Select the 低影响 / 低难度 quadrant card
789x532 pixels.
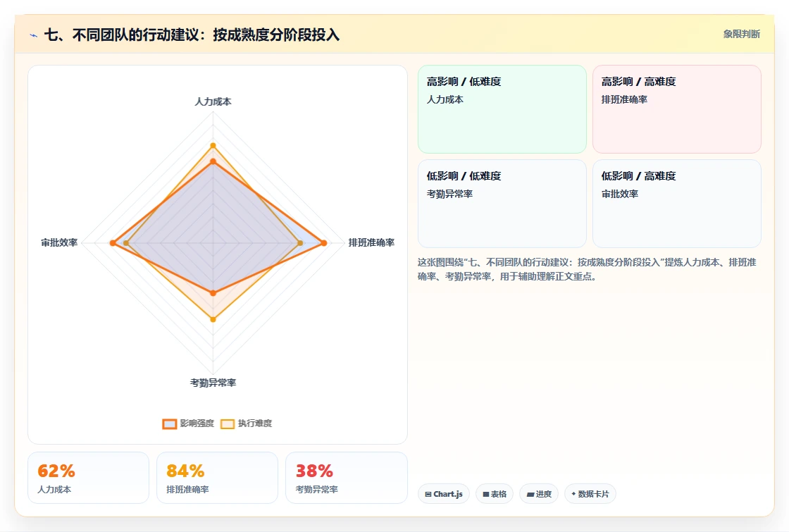502,204
